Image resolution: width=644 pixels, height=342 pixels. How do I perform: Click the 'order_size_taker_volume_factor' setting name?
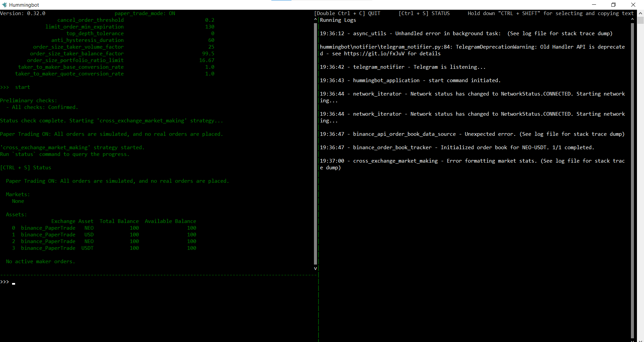(x=78, y=47)
